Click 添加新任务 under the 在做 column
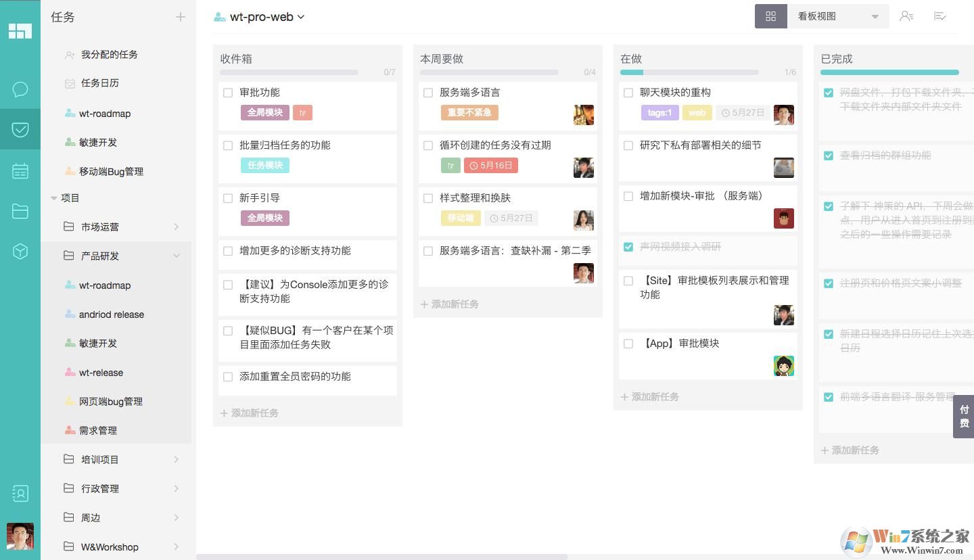 pos(649,397)
